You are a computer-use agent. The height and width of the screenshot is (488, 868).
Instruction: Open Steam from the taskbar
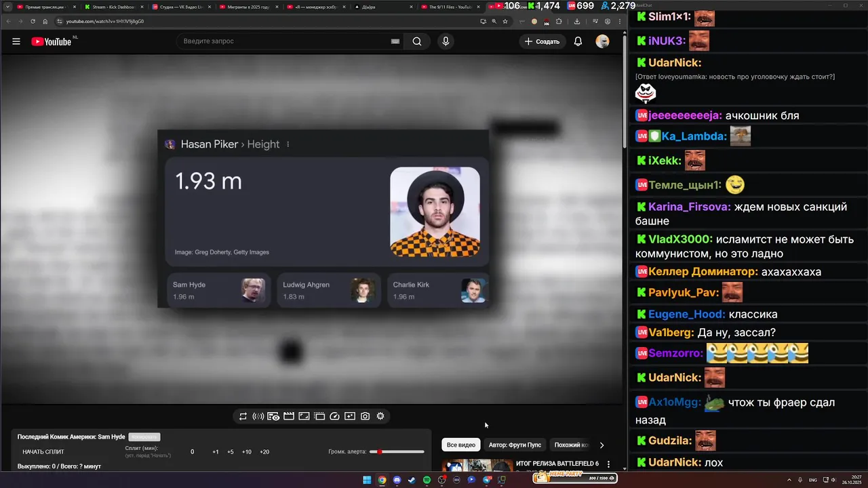click(x=412, y=480)
